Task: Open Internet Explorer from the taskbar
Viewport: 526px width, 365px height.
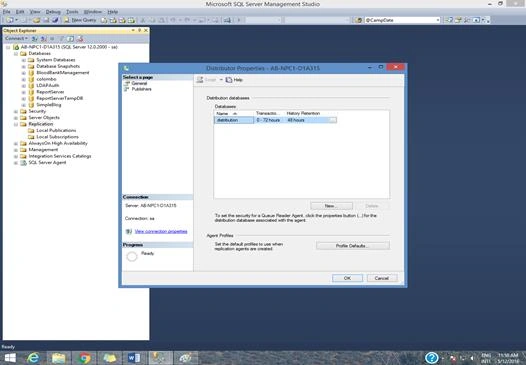Action: click(x=33, y=358)
